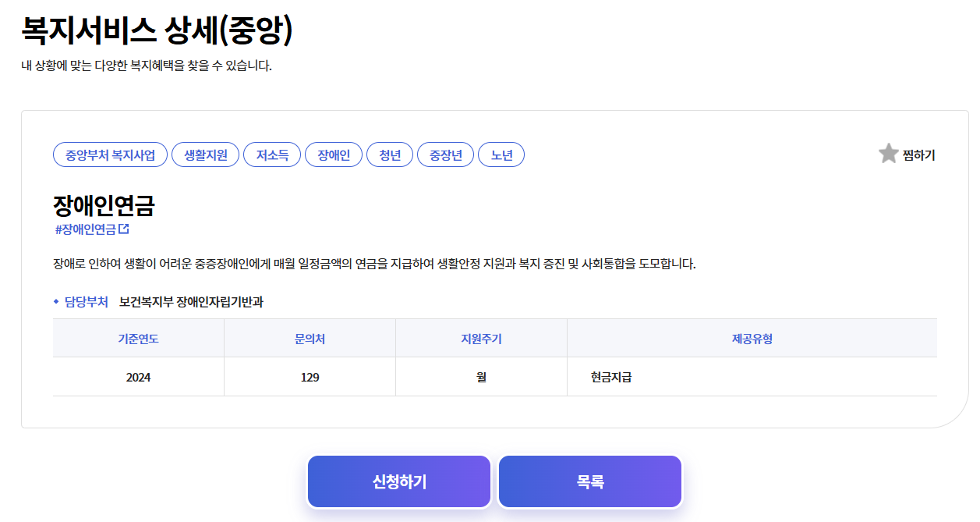Toggle bookmark by clicking 찜하기 text
980x522 pixels.
[x=920, y=154]
